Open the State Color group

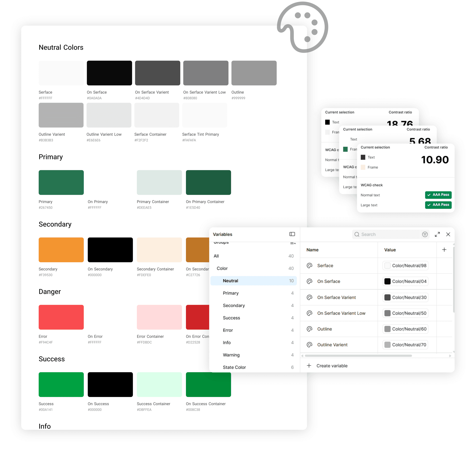click(254, 367)
